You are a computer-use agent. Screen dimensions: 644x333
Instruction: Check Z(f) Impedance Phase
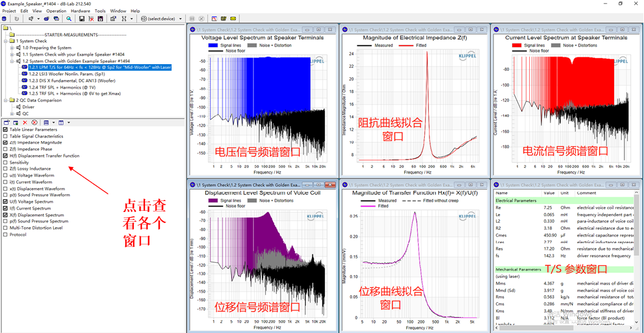coord(5,149)
